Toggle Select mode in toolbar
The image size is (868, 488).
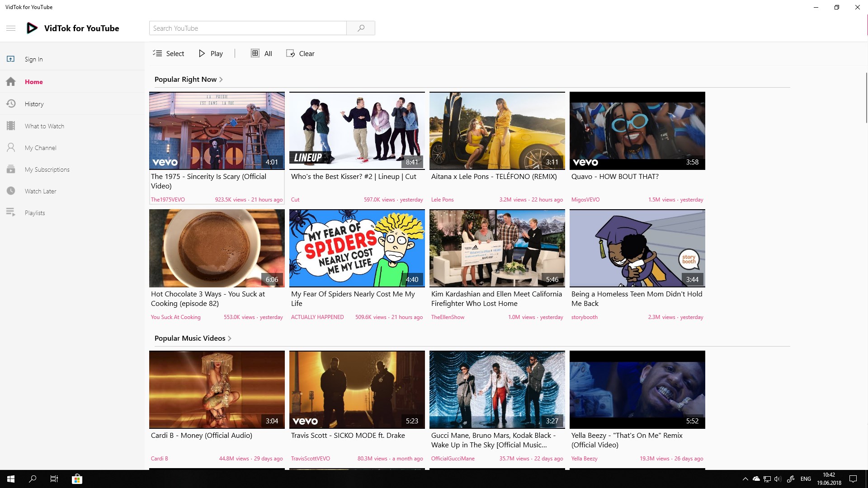(x=168, y=53)
